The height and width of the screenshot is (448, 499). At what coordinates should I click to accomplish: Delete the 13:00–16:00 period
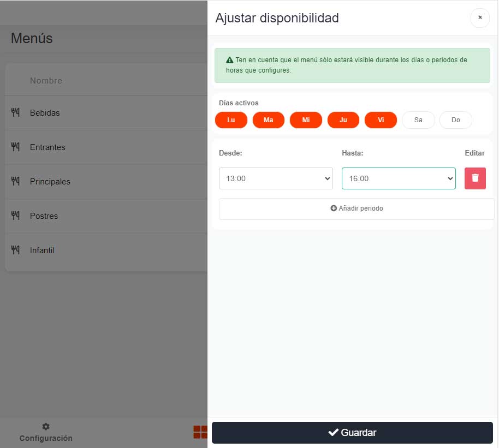pos(475,178)
